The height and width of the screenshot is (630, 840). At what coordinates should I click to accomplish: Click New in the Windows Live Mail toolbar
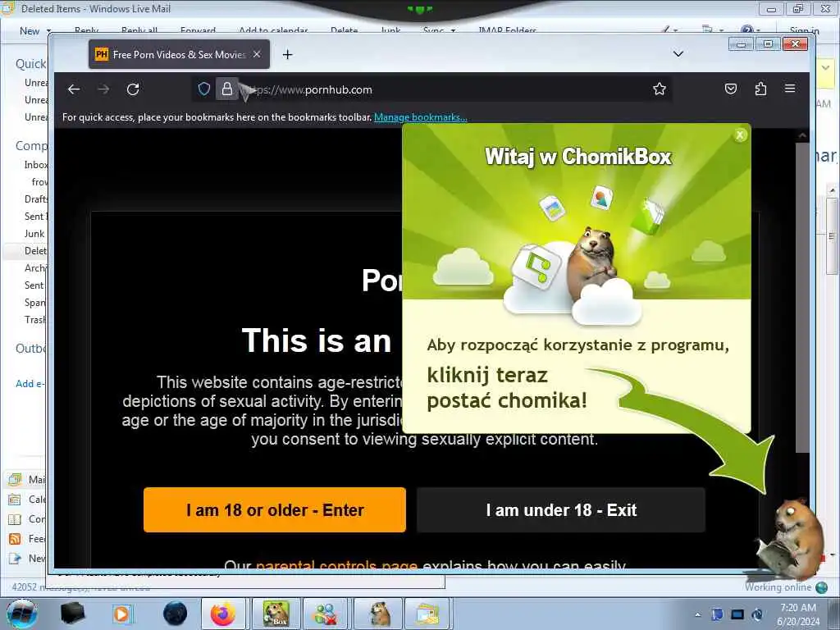30,31
